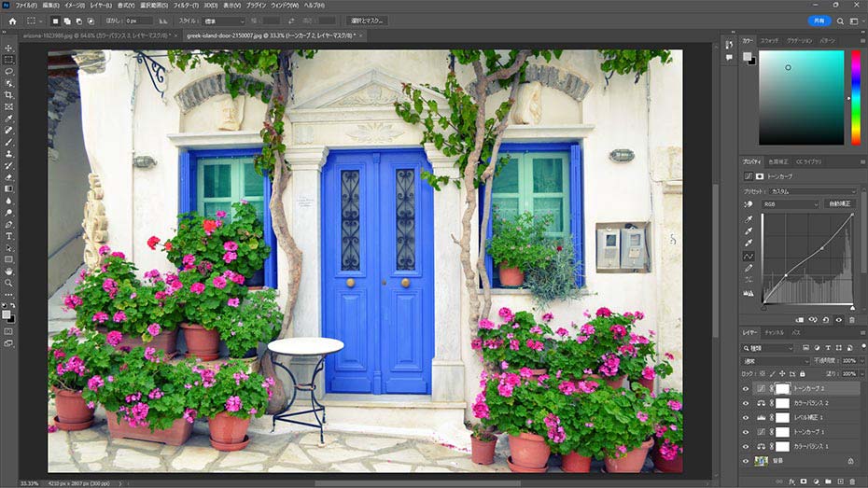This screenshot has height=488, width=868.
Task: Hide the トーンカーブ 2 layer
Action: pos(746,389)
